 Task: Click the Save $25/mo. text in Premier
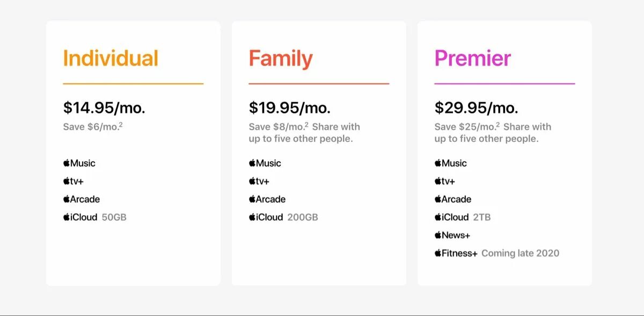[x=465, y=127]
